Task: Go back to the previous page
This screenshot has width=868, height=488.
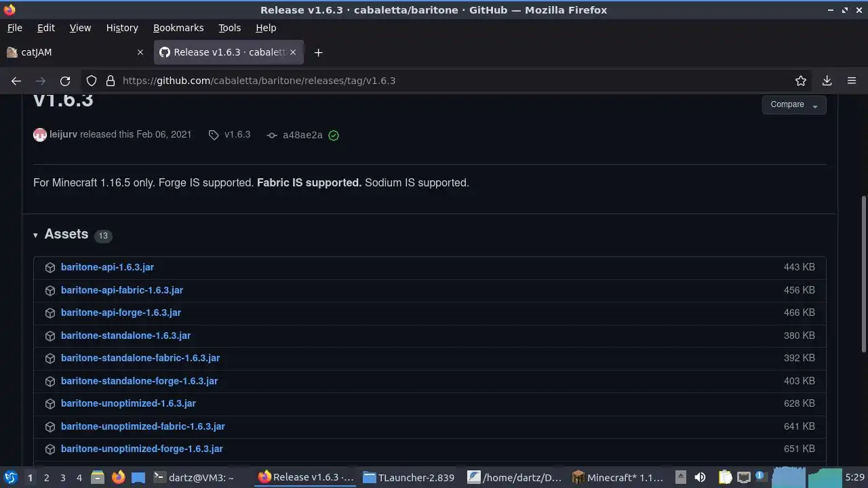Action: tap(16, 81)
